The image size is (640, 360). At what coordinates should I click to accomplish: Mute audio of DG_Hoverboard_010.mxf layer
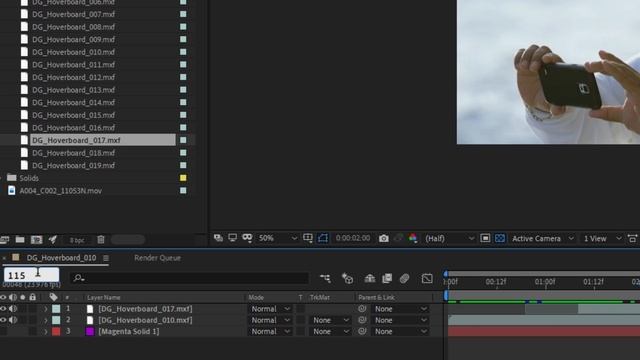(13, 320)
